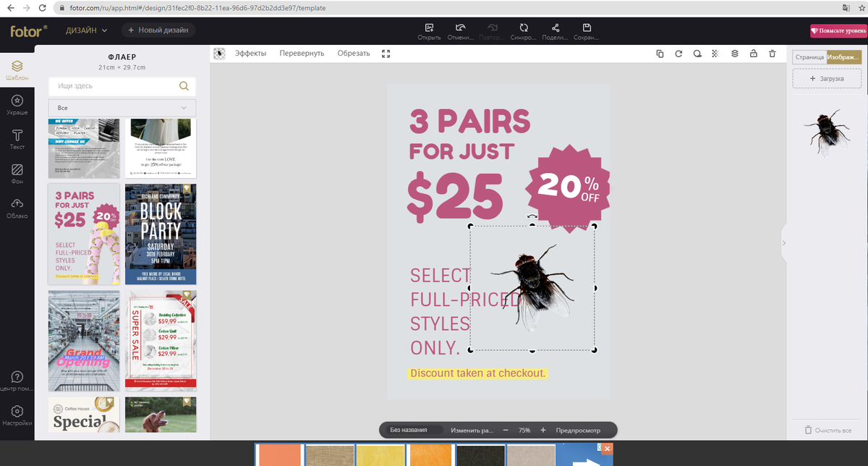Click the rotate element icon
Screen dimensions: 868x466
678,54
